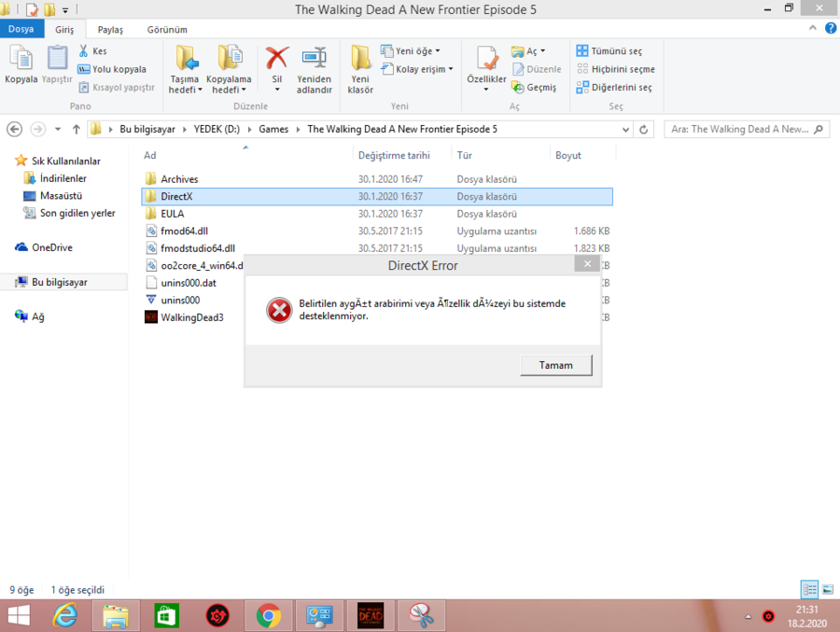Open Internet Explorer from the taskbar
Screen dimensions: 840x632
click(65, 616)
